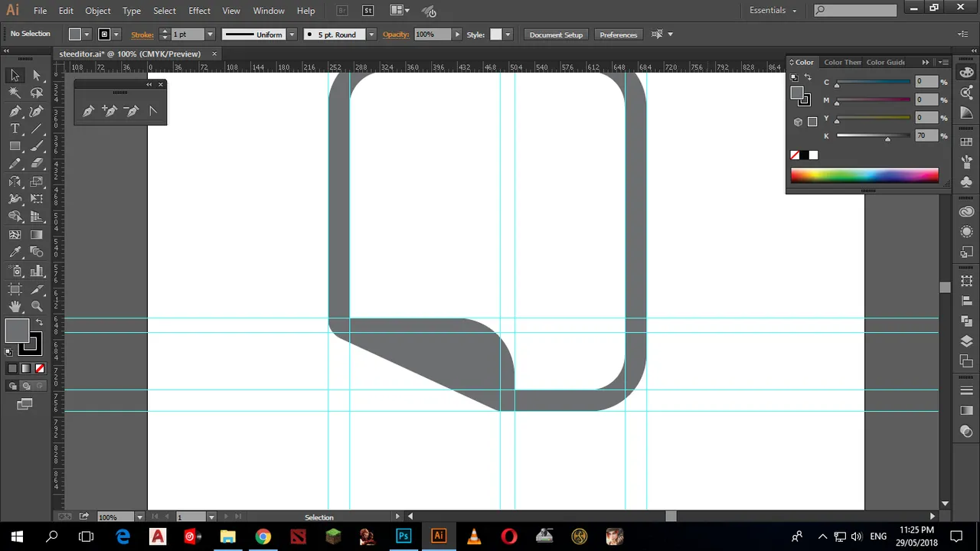The height and width of the screenshot is (551, 980).
Task: Enable Draw Normal mode
Action: [12, 386]
